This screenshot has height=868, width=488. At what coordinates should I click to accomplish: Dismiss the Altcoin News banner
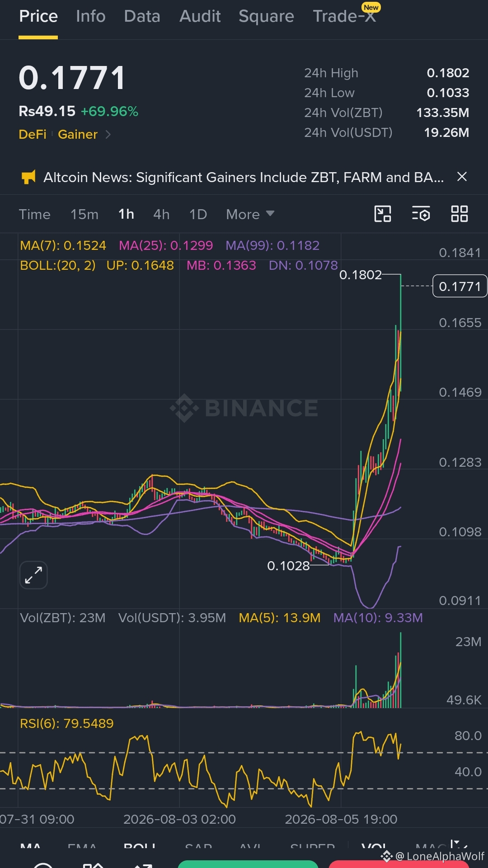click(x=462, y=177)
